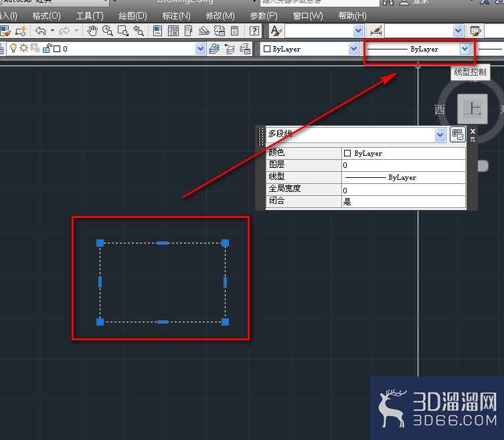Viewport: 504px width, 440px height.
Task: Toggle layer 0 freeze sun icon
Action: coord(24,49)
